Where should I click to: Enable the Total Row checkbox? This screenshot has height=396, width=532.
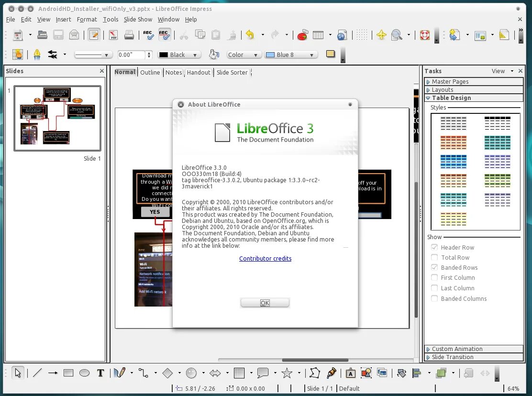(434, 257)
